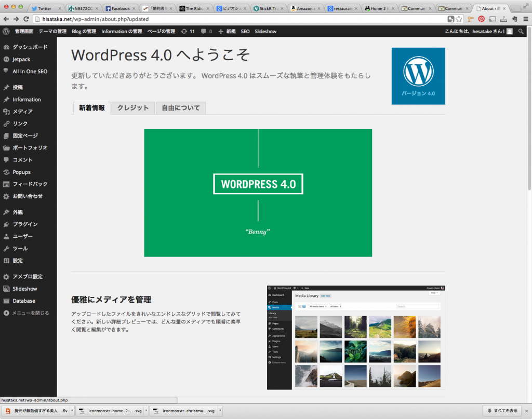The height and width of the screenshot is (419, 532).
Task: Open メディア from the admin sidebar
Action: 23,111
